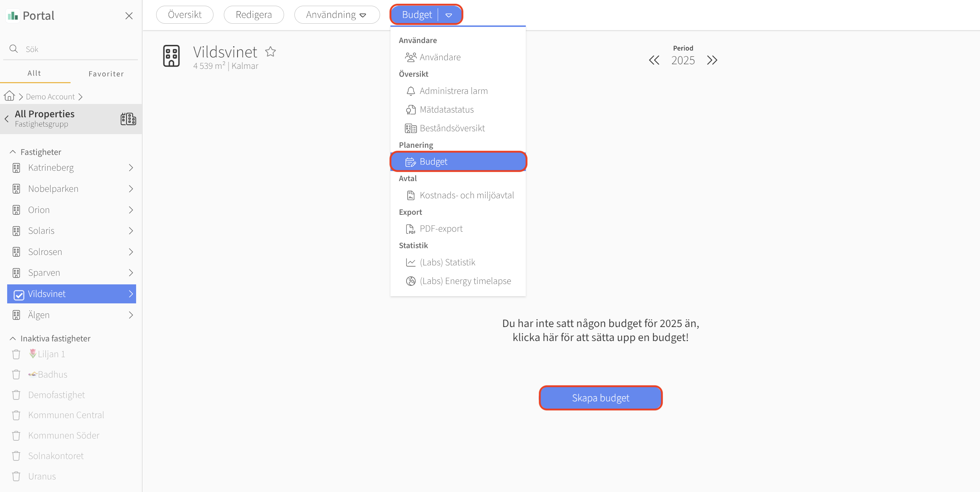This screenshot has height=492, width=980.
Task: Click the Portal logo icon
Action: click(x=13, y=16)
